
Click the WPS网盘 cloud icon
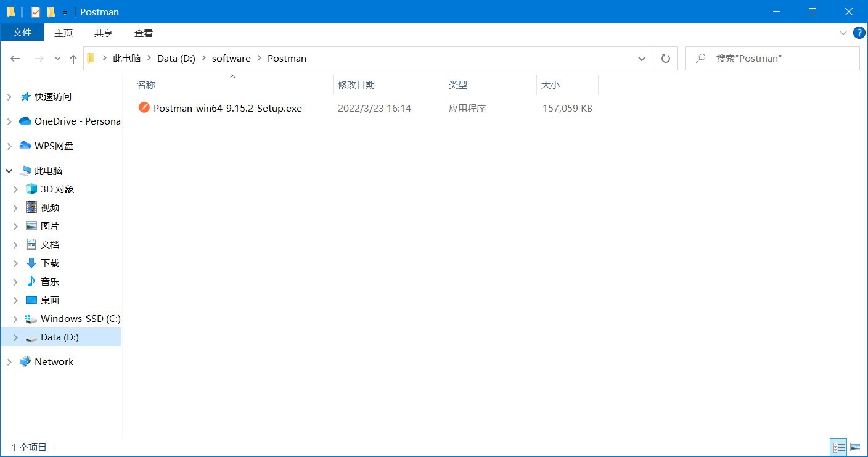pyautogui.click(x=25, y=146)
